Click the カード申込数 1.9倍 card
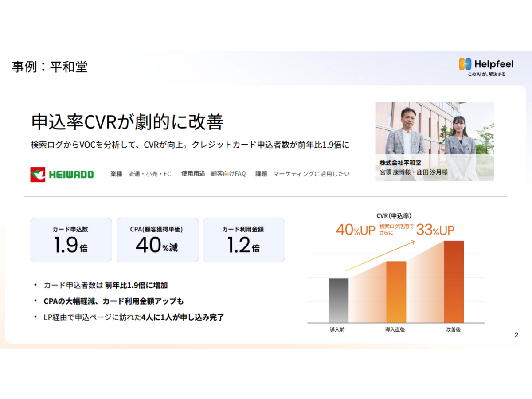Screen dimensions: 532x399 71,239
